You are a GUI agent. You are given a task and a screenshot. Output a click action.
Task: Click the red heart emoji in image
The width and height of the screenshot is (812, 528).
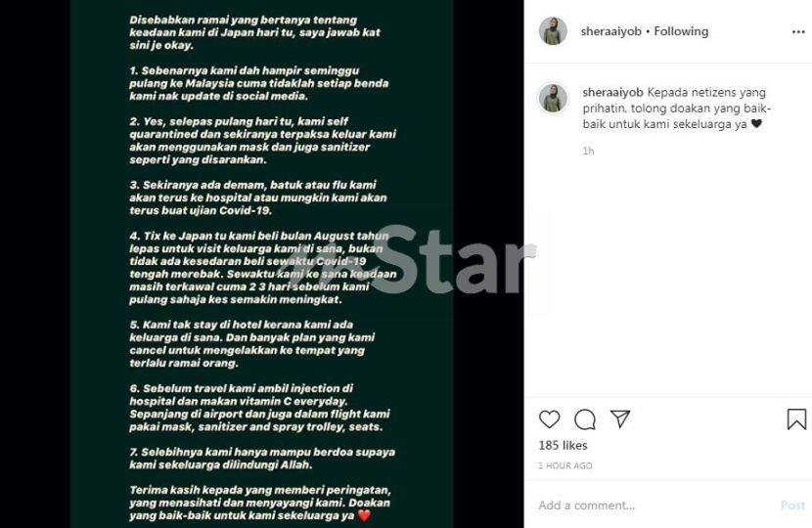364,515
